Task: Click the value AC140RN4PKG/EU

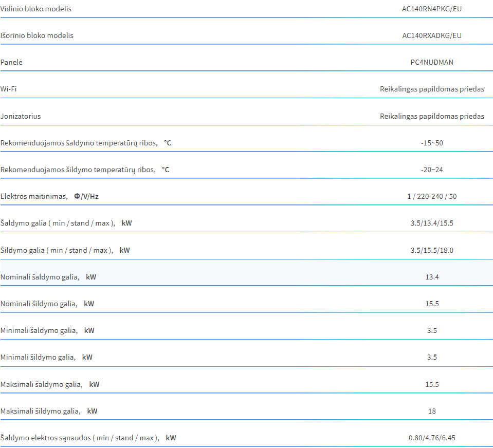Action: click(432, 9)
